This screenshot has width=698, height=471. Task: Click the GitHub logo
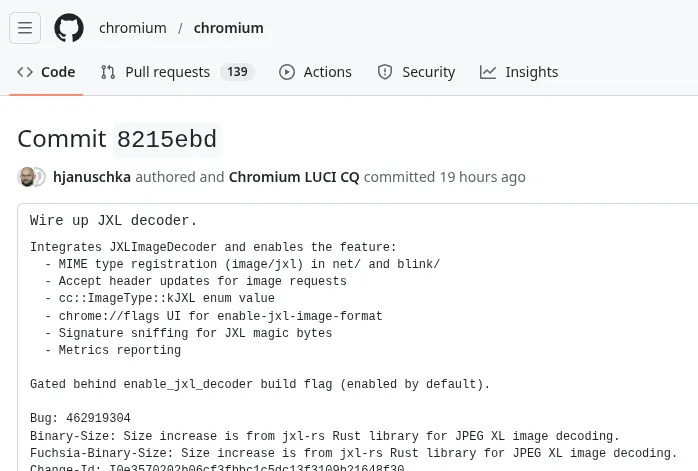pos(69,28)
